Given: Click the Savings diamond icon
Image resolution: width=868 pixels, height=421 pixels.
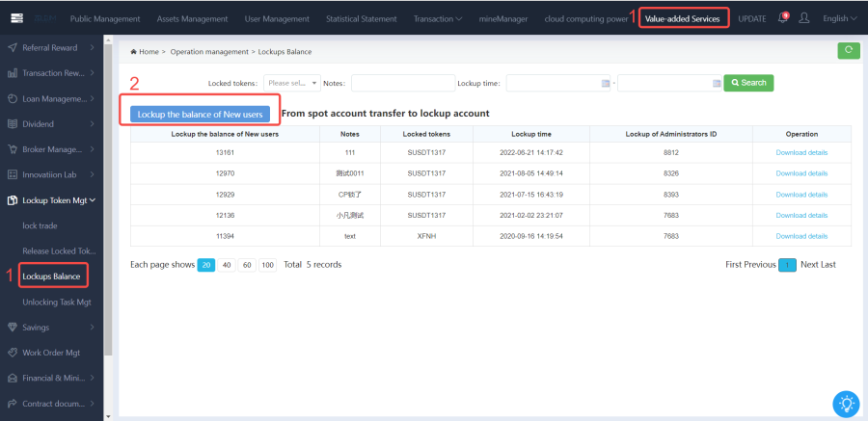Looking at the screenshot, I should (x=13, y=327).
